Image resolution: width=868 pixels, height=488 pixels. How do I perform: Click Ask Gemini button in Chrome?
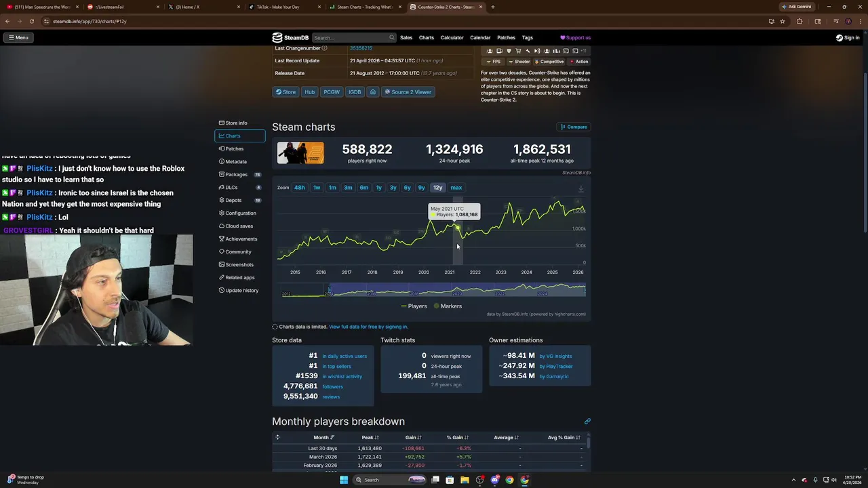[797, 7]
